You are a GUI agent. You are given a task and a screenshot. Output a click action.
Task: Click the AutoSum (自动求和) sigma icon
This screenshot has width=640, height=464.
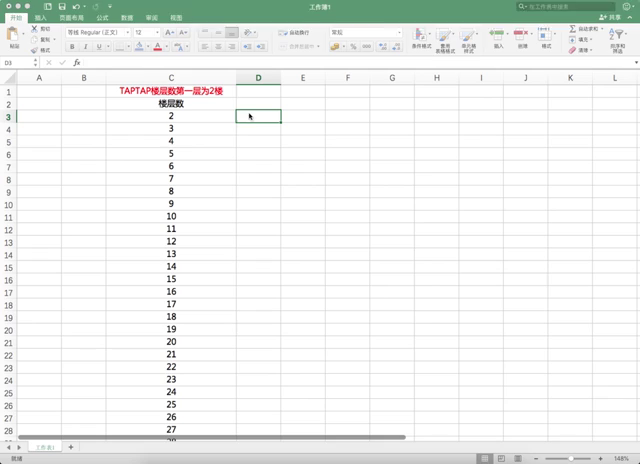[573, 29]
